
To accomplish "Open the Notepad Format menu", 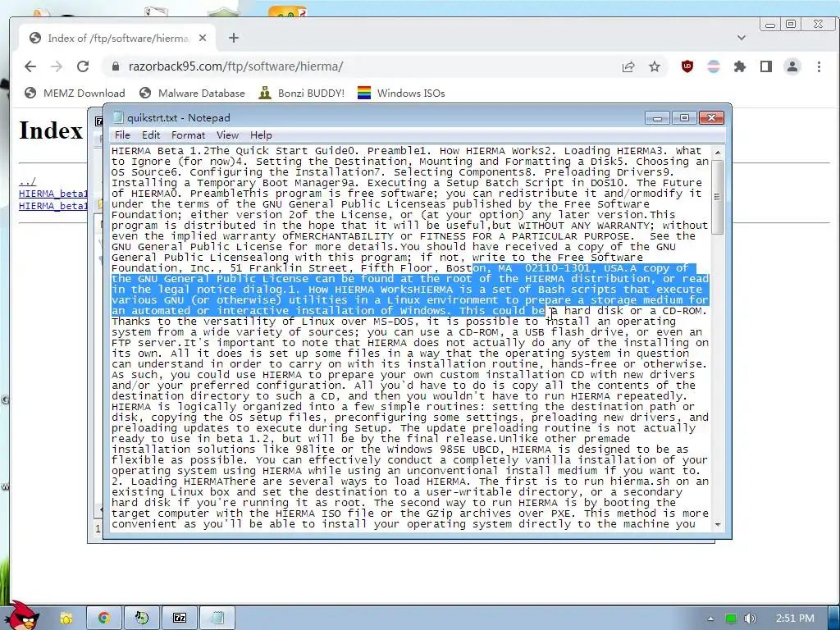I will click(188, 135).
